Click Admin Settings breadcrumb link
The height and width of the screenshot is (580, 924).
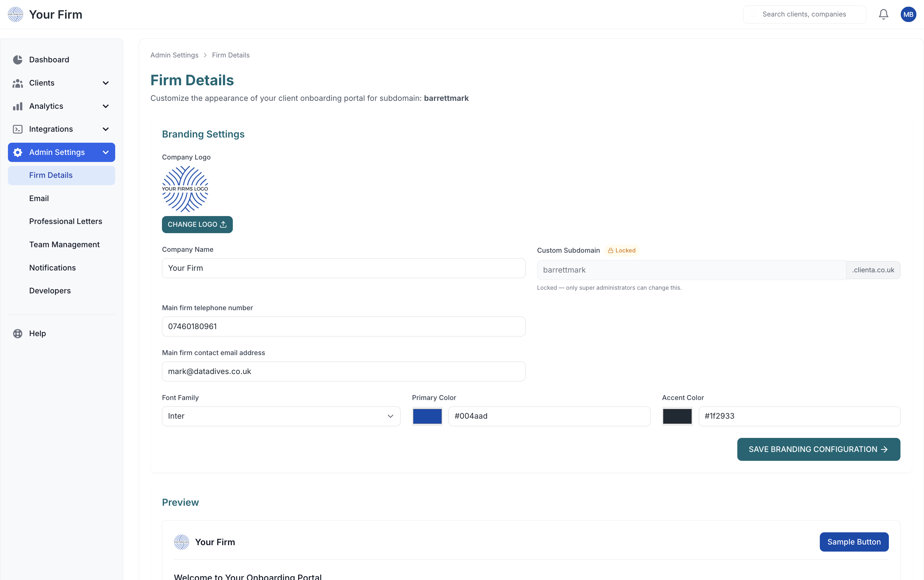174,55
